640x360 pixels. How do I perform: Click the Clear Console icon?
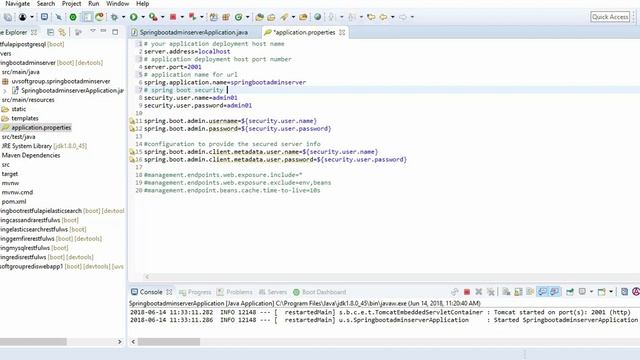[506, 292]
